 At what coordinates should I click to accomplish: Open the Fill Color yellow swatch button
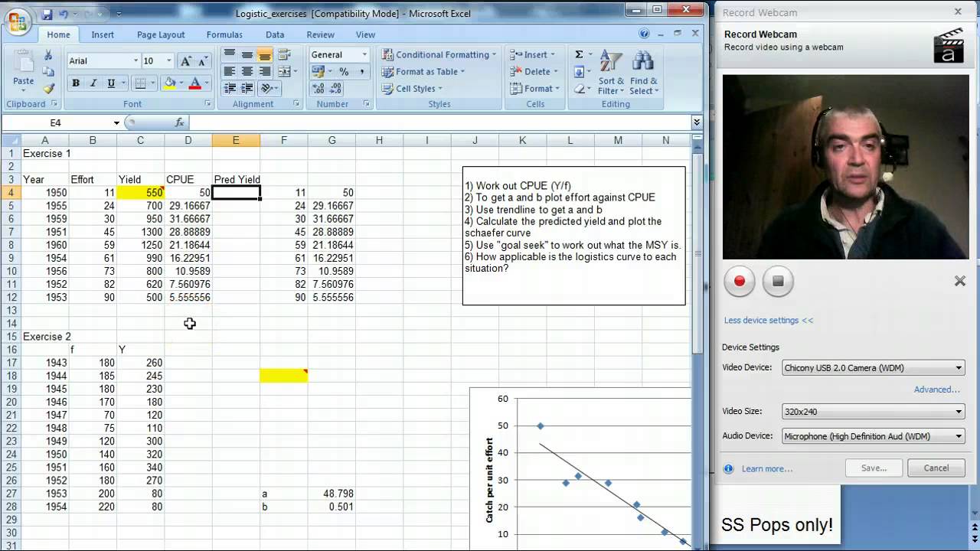click(170, 83)
